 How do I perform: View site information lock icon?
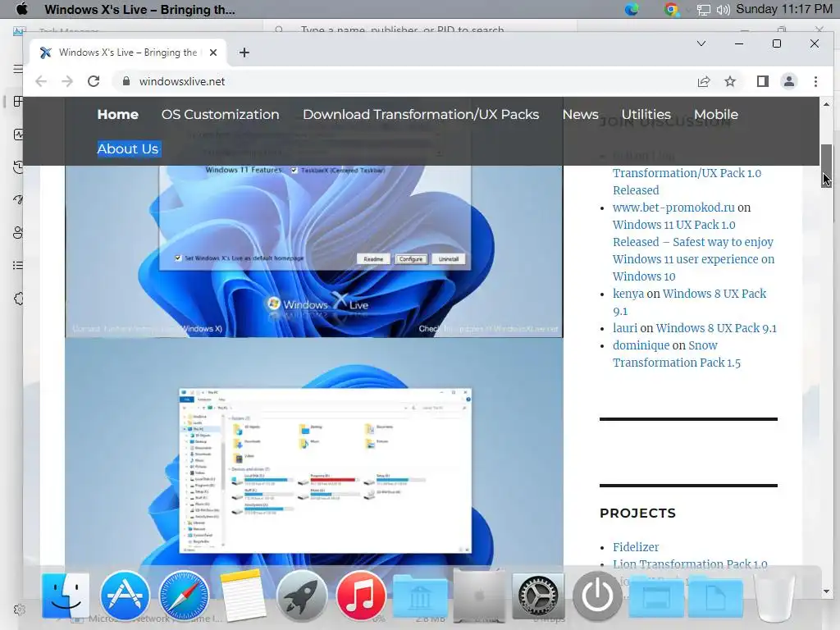tap(126, 81)
